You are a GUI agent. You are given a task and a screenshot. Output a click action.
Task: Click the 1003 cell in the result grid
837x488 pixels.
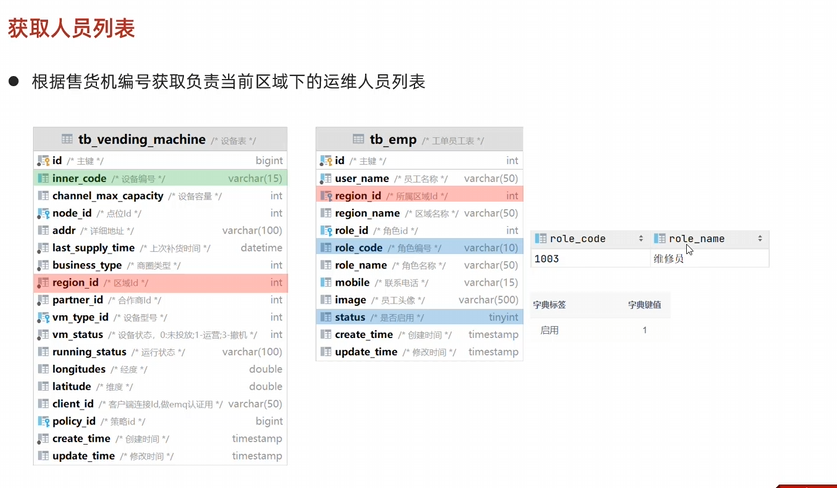coord(547,259)
